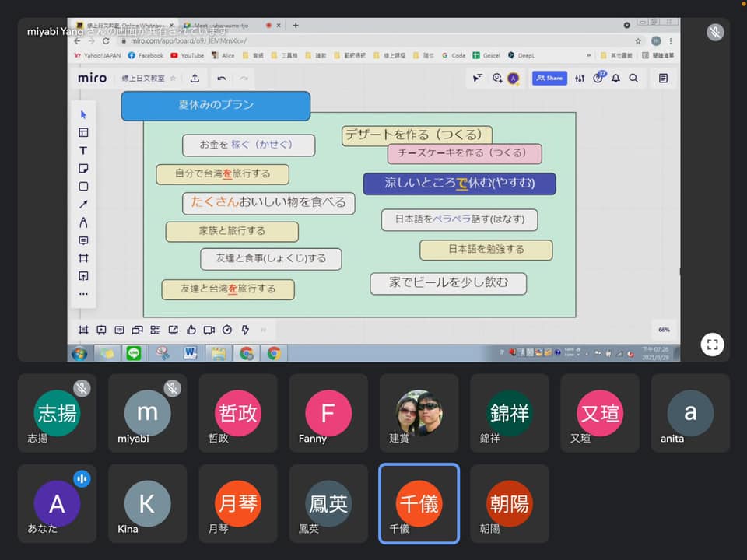Image resolution: width=747 pixels, height=560 pixels.
Task: Select the 千儀 participant tile
Action: point(419,503)
